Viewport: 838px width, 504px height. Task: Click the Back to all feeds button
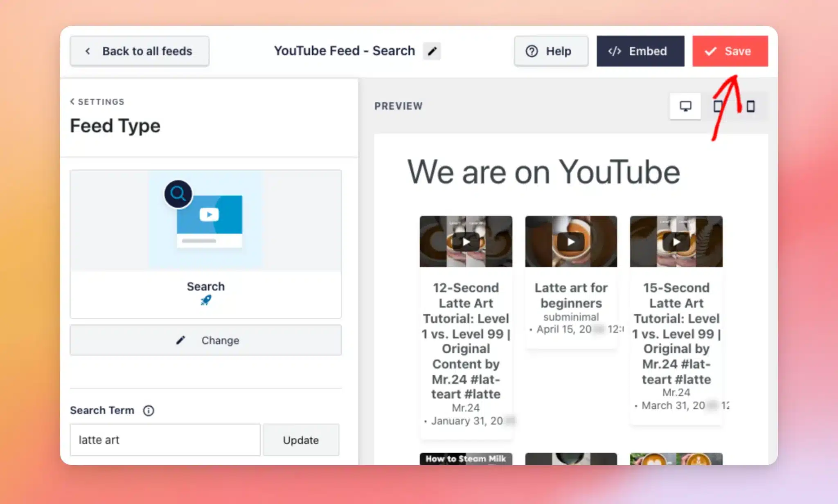pyautogui.click(x=140, y=51)
